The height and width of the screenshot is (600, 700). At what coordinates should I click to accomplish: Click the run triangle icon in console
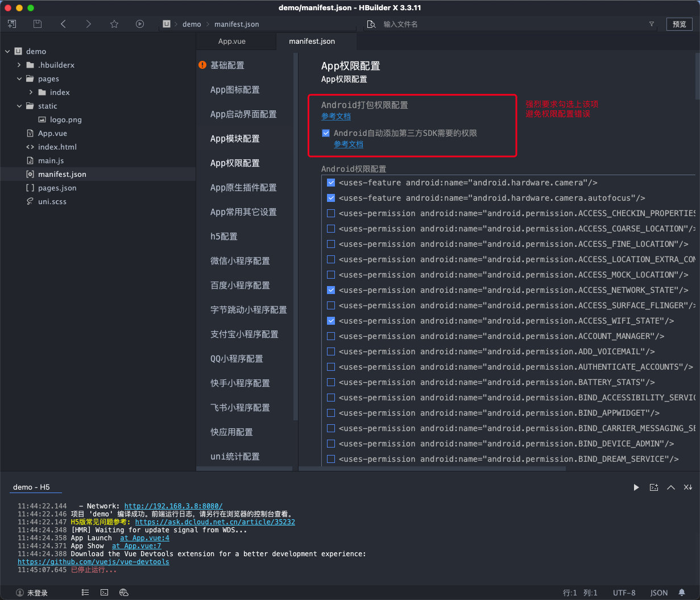click(636, 487)
